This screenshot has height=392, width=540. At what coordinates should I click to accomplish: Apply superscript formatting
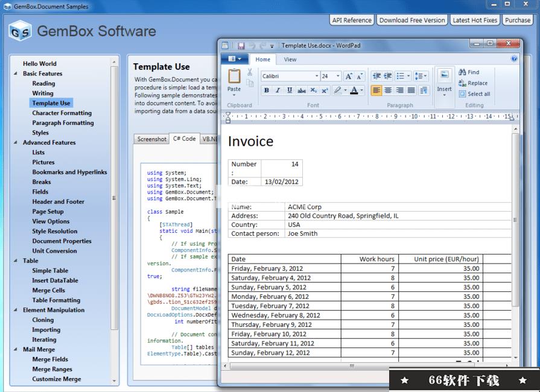(x=325, y=90)
